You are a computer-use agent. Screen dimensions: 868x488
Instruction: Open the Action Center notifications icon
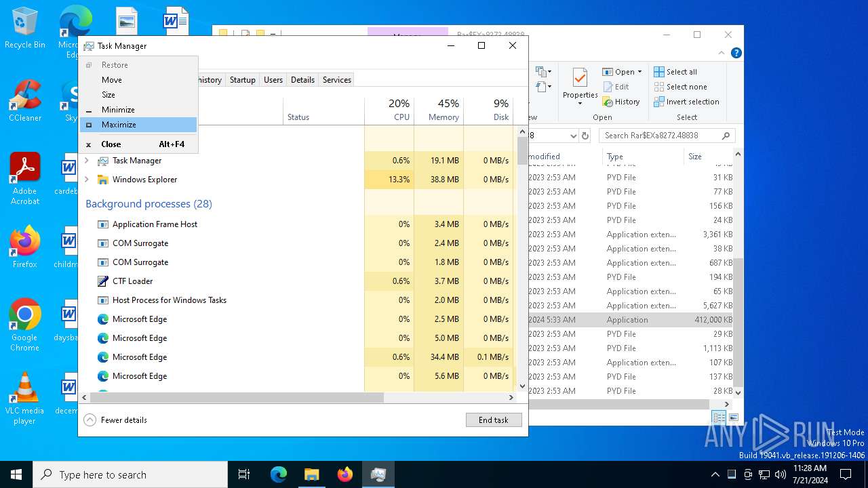pyautogui.click(x=846, y=474)
